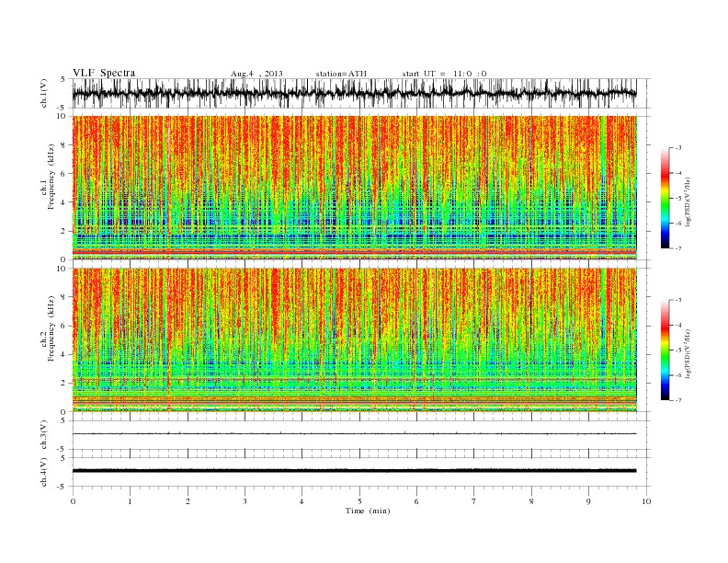
Task: Click the ch.1(V) waveform plot at top
Action: tap(354, 93)
